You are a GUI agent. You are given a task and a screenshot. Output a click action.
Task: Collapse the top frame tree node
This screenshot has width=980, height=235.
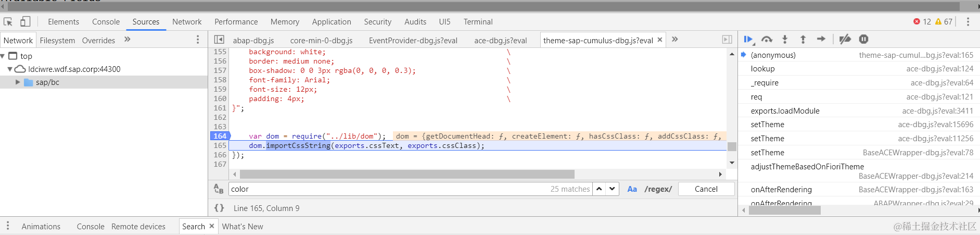tap(3, 56)
